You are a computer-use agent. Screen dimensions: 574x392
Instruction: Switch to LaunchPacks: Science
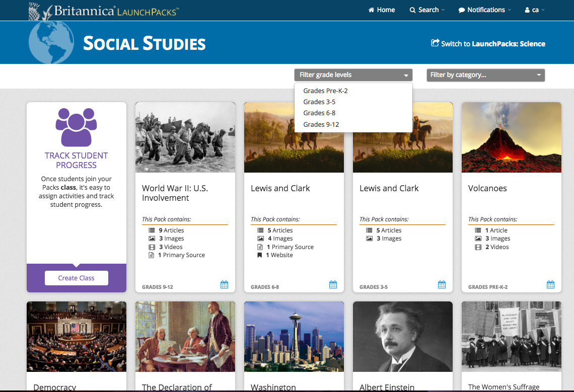click(x=488, y=44)
